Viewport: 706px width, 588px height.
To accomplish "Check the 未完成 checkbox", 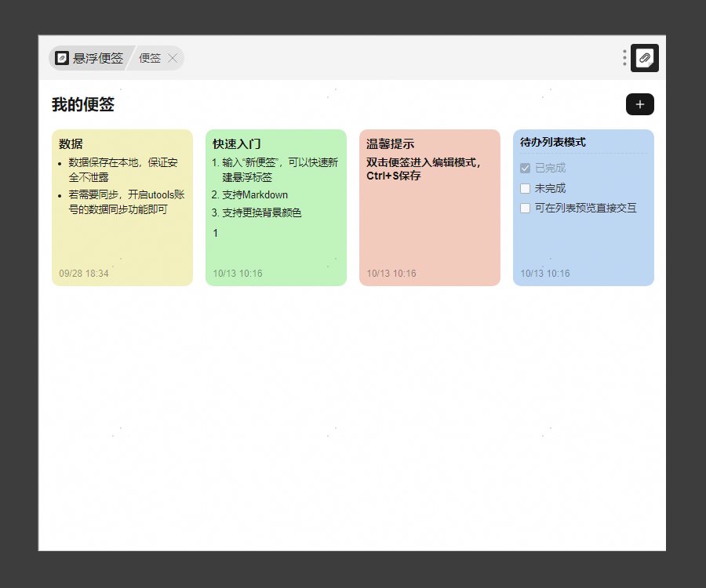I will 526,188.
